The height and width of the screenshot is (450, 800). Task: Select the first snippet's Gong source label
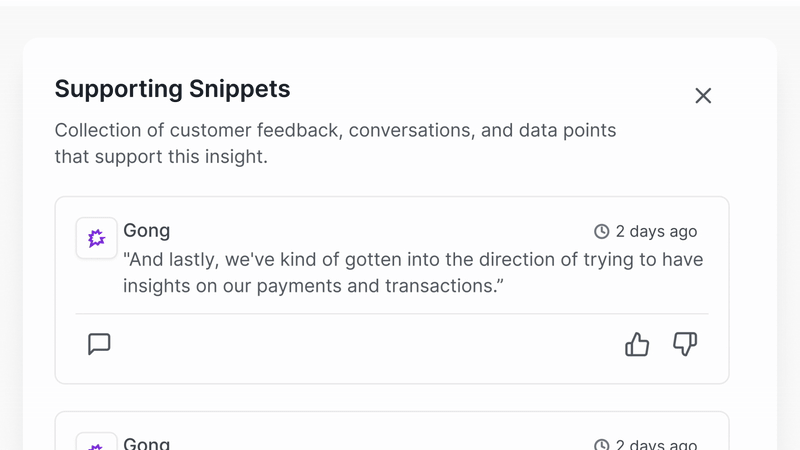tap(147, 231)
